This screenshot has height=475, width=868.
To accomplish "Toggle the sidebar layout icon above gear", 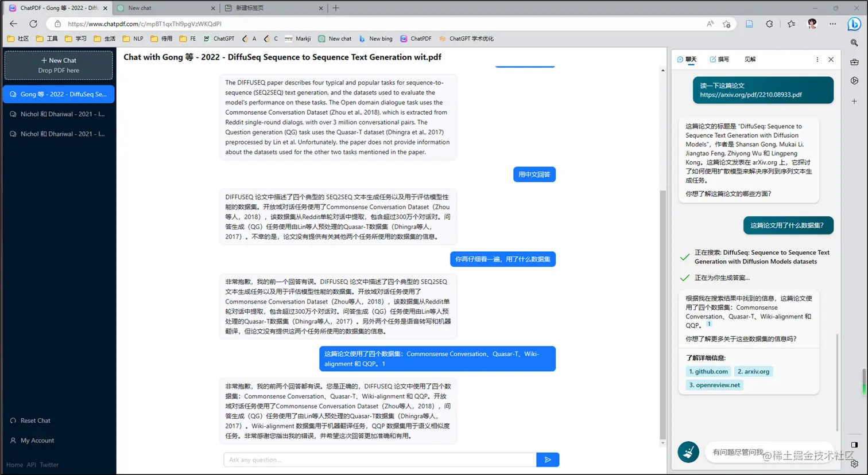I will 854,445.
